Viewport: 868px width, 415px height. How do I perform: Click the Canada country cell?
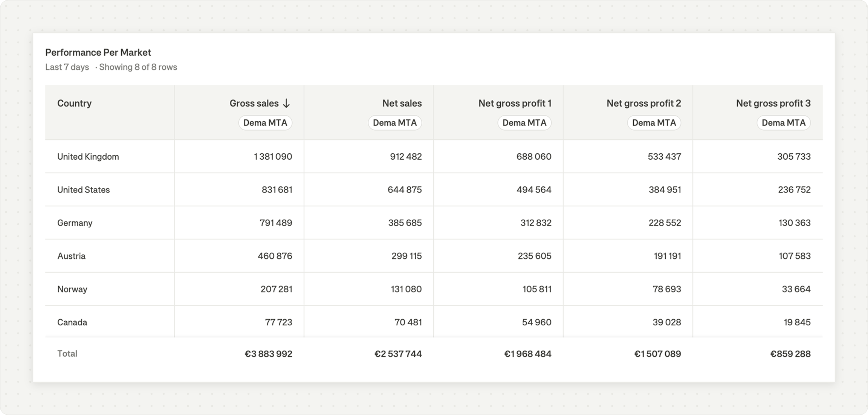(72, 322)
